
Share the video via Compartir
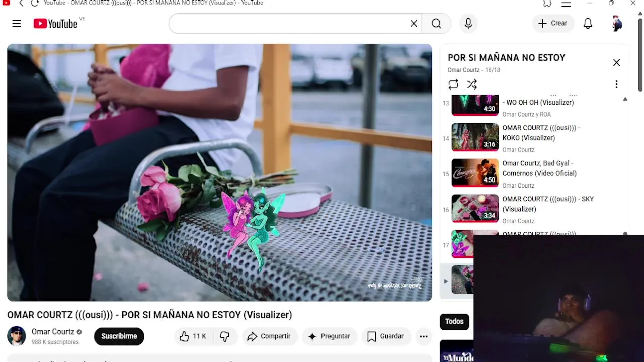(269, 336)
